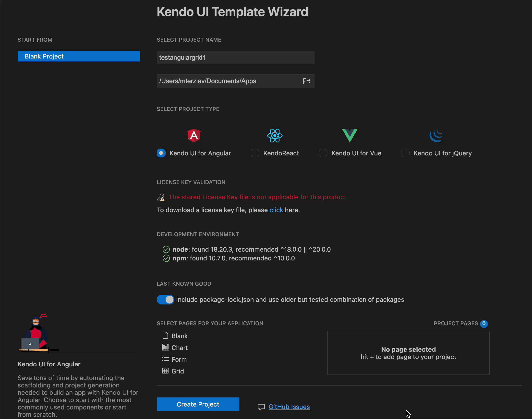Click the jQuery logo icon
This screenshot has height=419, width=532.
[436, 135]
